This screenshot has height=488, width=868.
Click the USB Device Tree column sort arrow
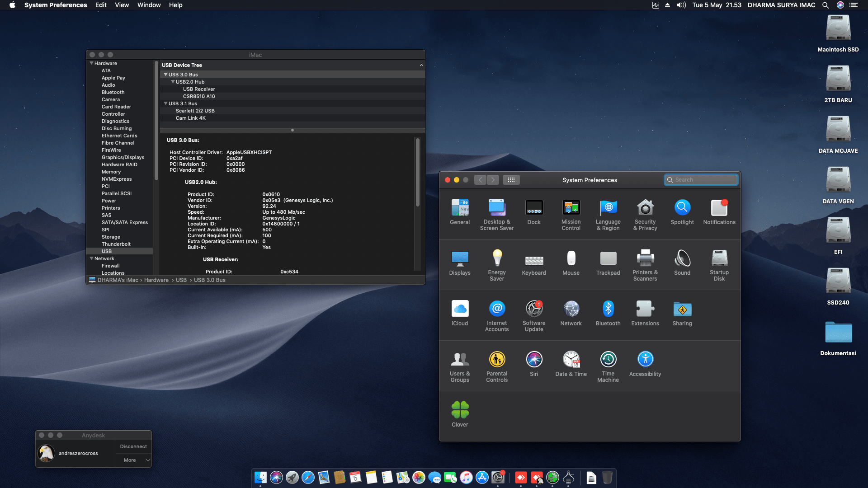421,65
